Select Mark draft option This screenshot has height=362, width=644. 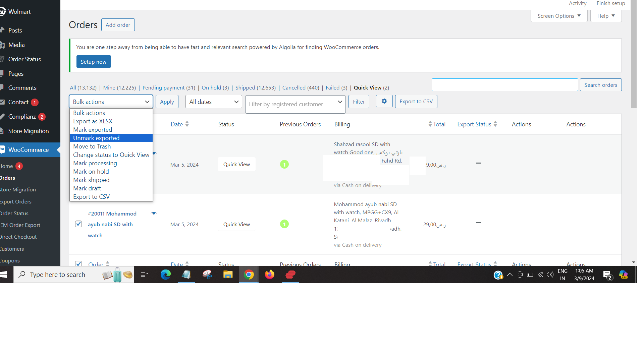click(111, 188)
